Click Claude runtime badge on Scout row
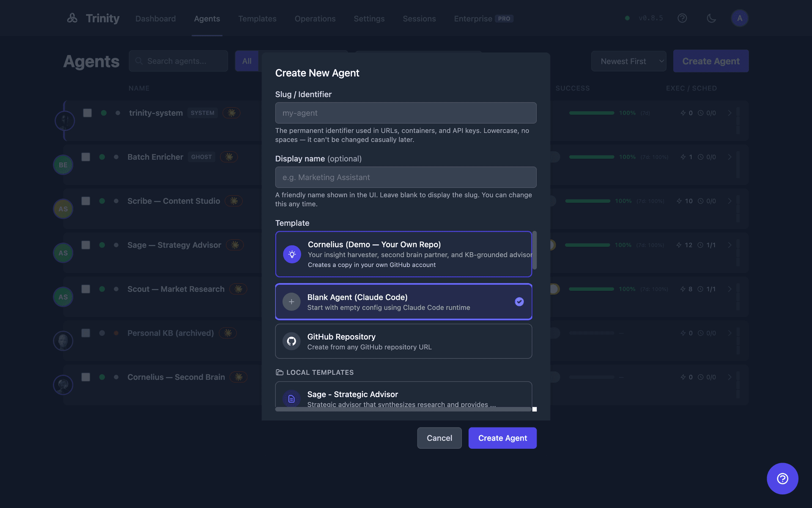This screenshot has height=508, width=812. (x=239, y=289)
